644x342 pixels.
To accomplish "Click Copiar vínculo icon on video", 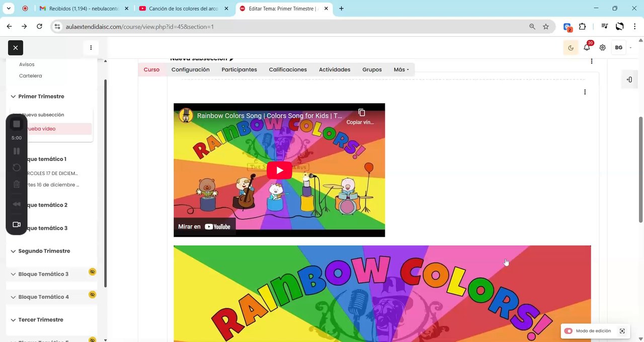I will tap(361, 113).
